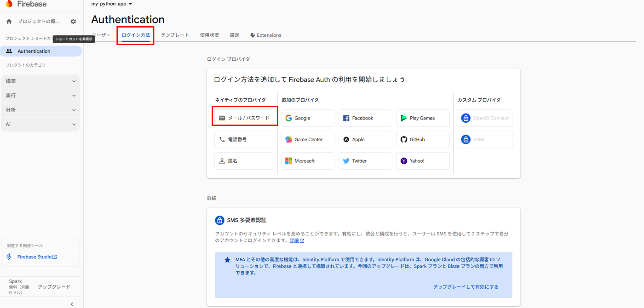Expand the AI category in sidebar
Viewport: 644px width, 308px height.
coord(40,124)
